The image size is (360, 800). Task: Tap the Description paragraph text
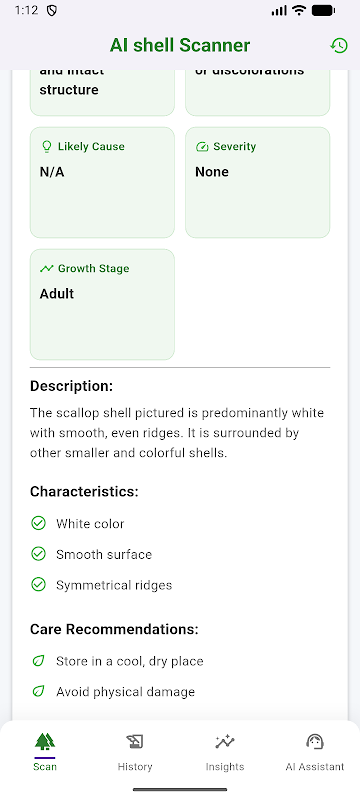(x=176, y=433)
